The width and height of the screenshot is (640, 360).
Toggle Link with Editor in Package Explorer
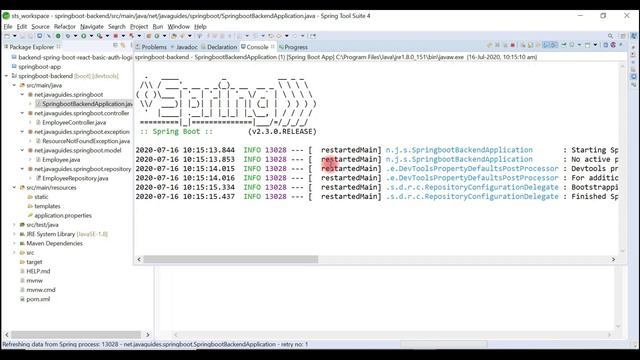coord(122,45)
